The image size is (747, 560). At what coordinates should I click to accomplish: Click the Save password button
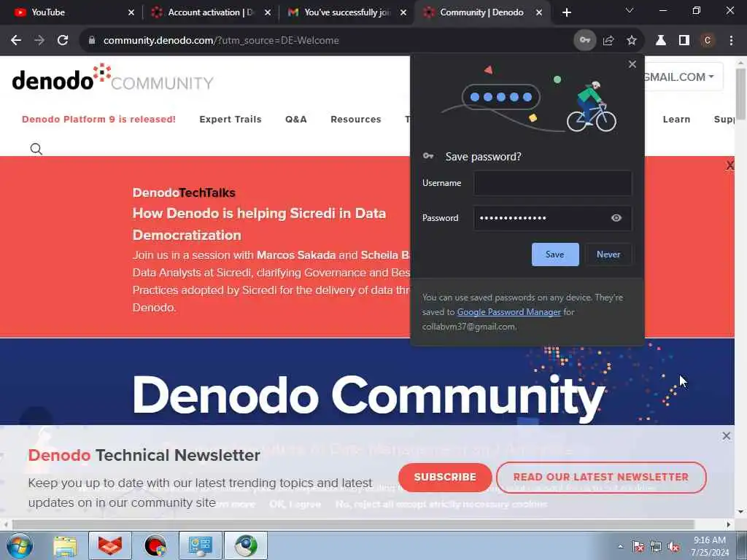coord(555,254)
